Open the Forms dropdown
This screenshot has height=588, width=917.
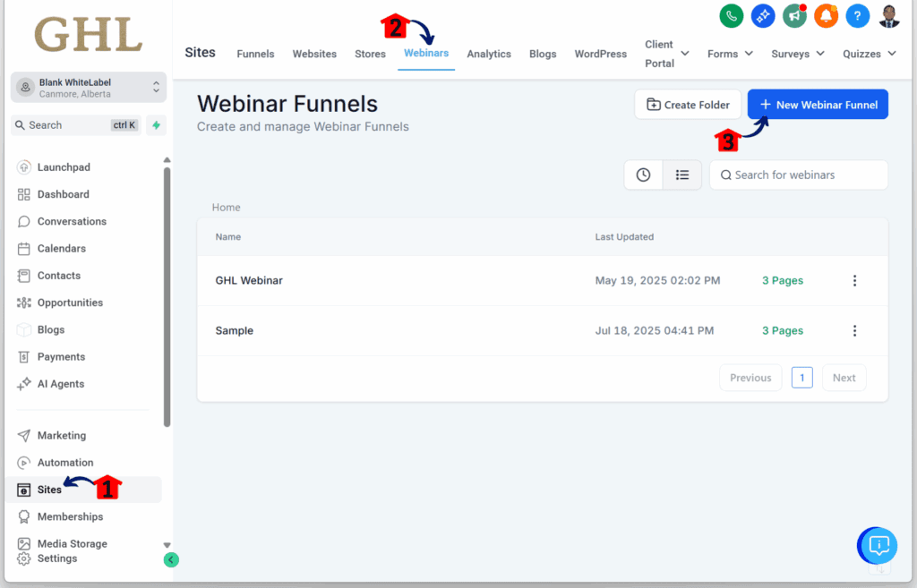tap(729, 54)
